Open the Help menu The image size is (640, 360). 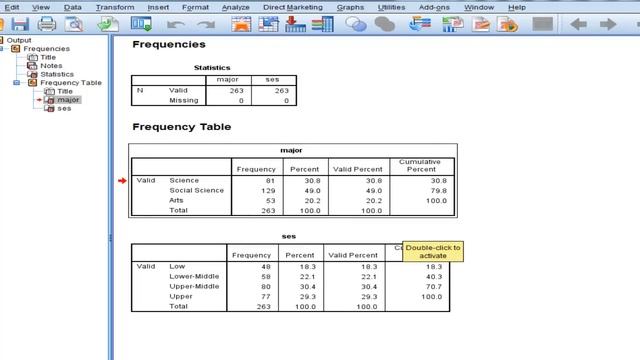click(517, 7)
